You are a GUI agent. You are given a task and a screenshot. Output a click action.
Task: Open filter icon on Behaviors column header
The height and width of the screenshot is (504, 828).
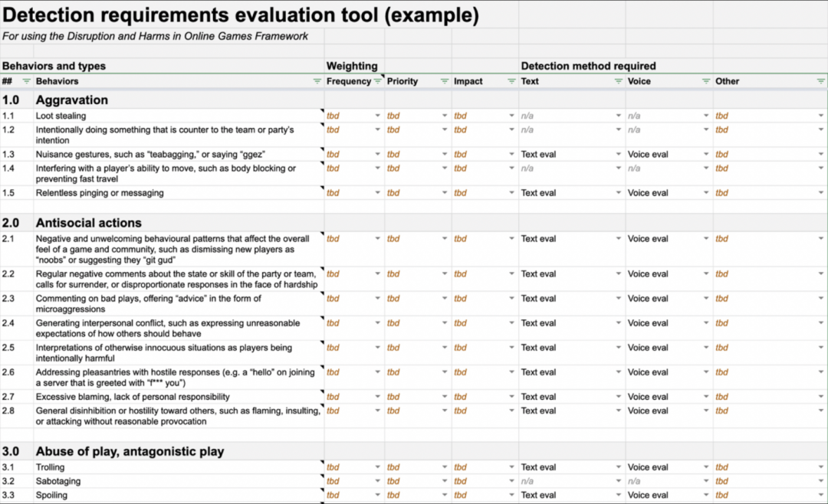click(x=317, y=81)
